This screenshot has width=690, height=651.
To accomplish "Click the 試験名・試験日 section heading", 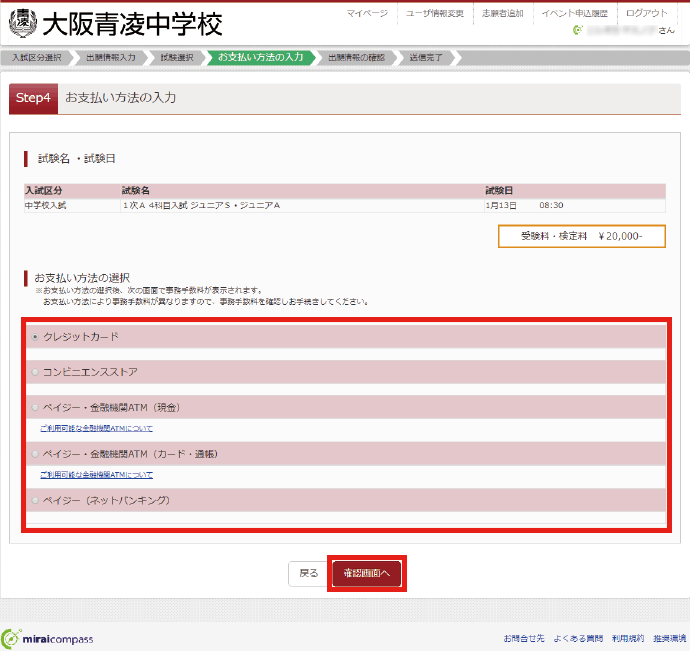I will coord(77,159).
